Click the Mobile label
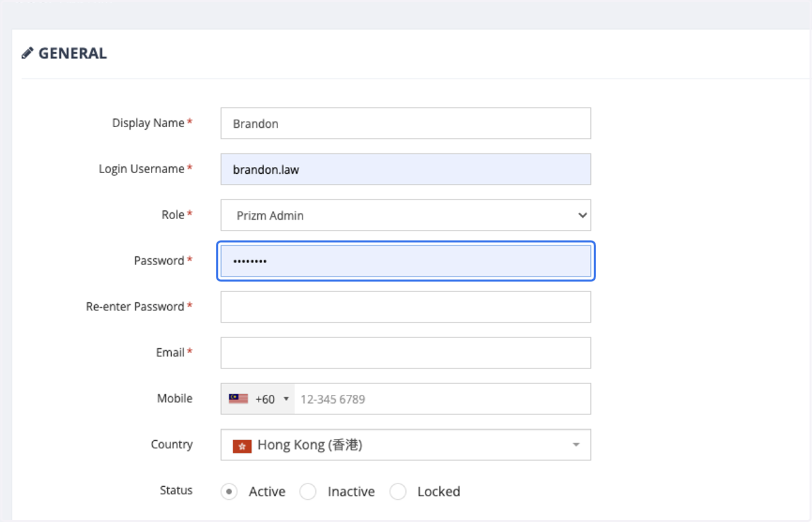Viewport: 812px width, 522px height. 175,399
